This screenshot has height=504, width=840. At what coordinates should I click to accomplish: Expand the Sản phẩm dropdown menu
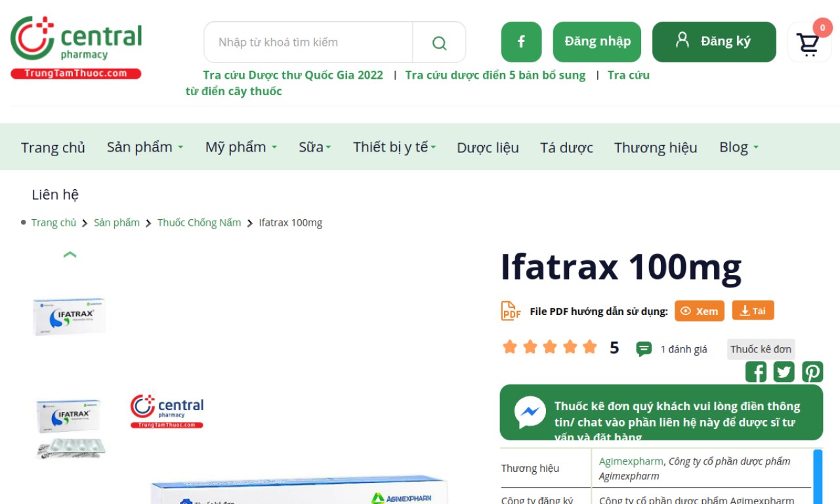145,147
